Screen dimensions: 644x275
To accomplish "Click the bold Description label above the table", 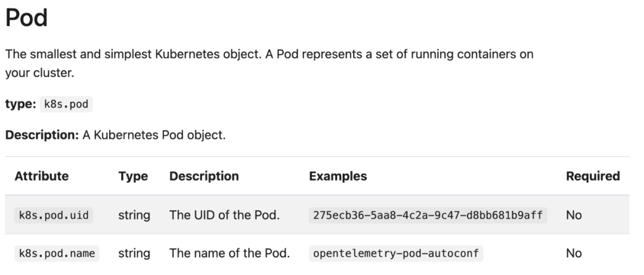I will [x=41, y=135].
